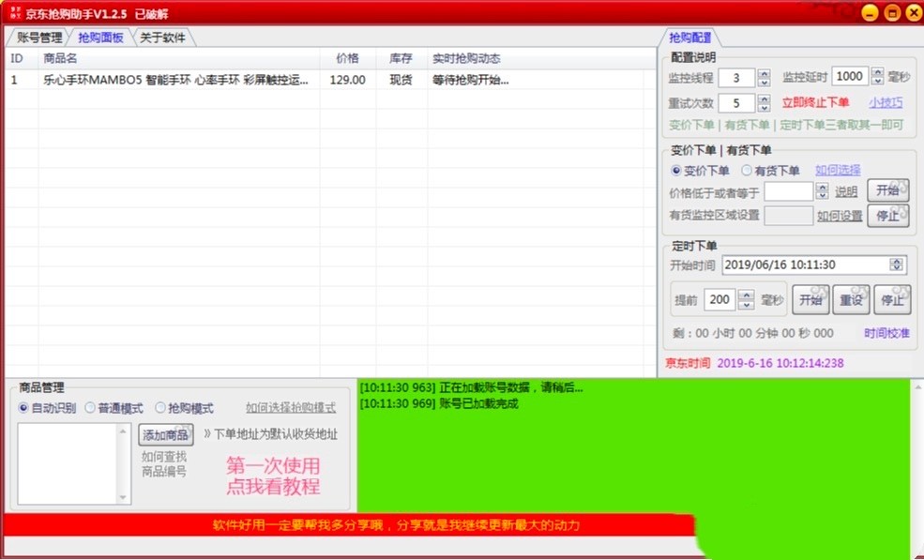Open the 第一次使用点我看教程 tutorial link

[x=273, y=476]
